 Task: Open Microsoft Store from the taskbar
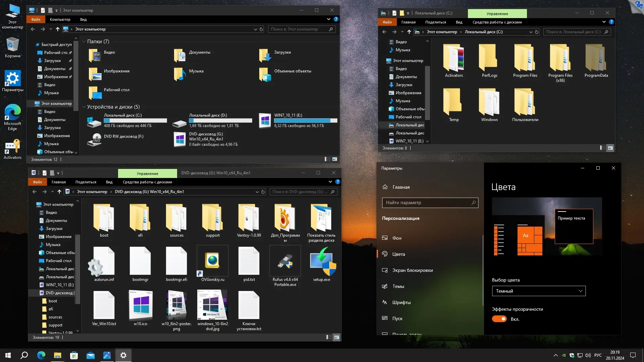coord(74,355)
